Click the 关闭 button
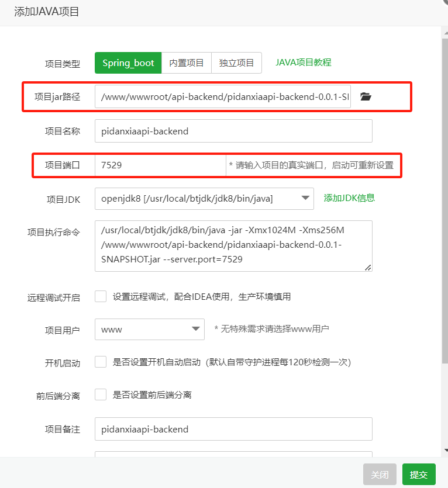This screenshot has height=488, width=448. pyautogui.click(x=380, y=475)
